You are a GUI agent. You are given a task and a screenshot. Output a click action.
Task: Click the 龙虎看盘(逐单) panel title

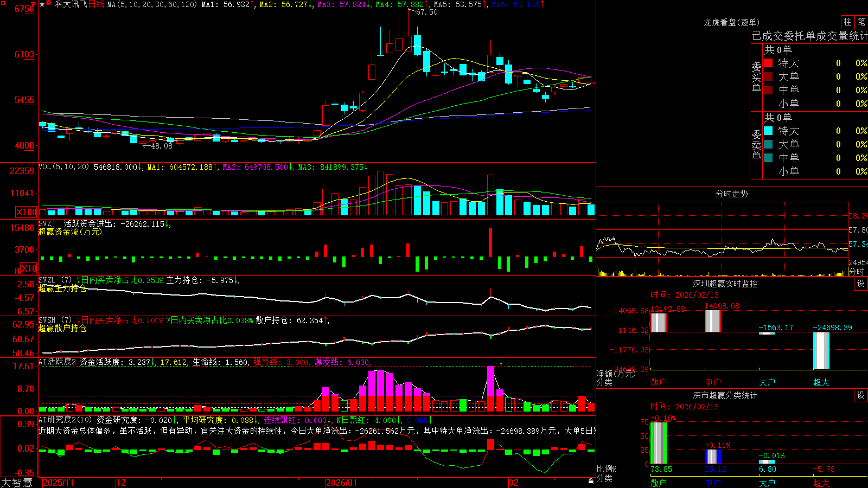click(731, 22)
